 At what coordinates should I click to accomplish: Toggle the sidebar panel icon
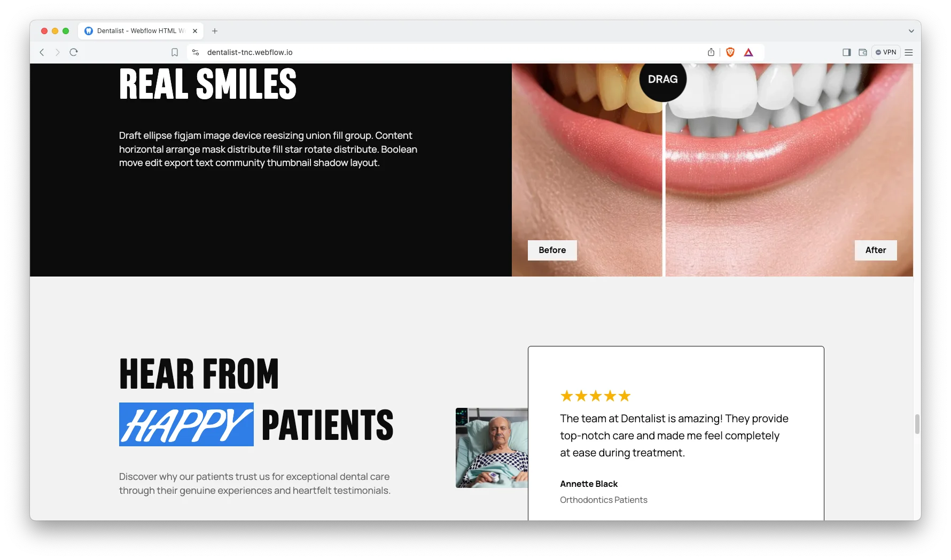coord(847,52)
